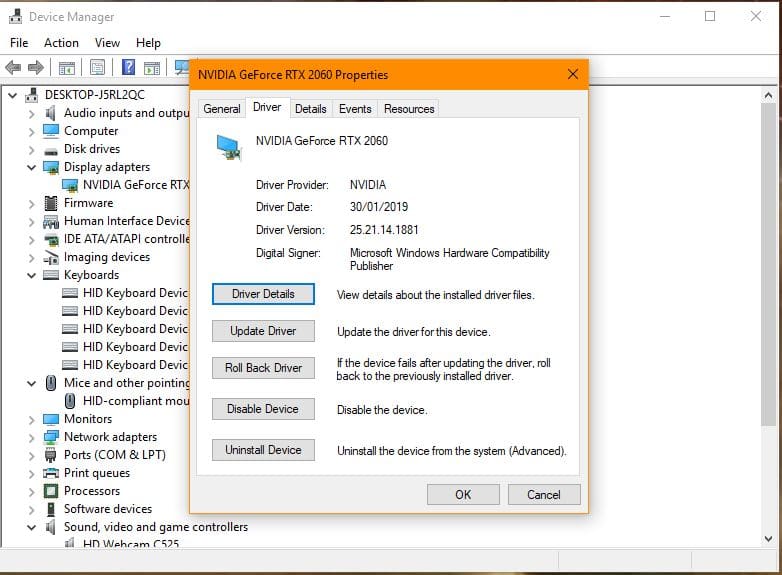
Task: Collapse the Keyboards node
Action: [31, 275]
